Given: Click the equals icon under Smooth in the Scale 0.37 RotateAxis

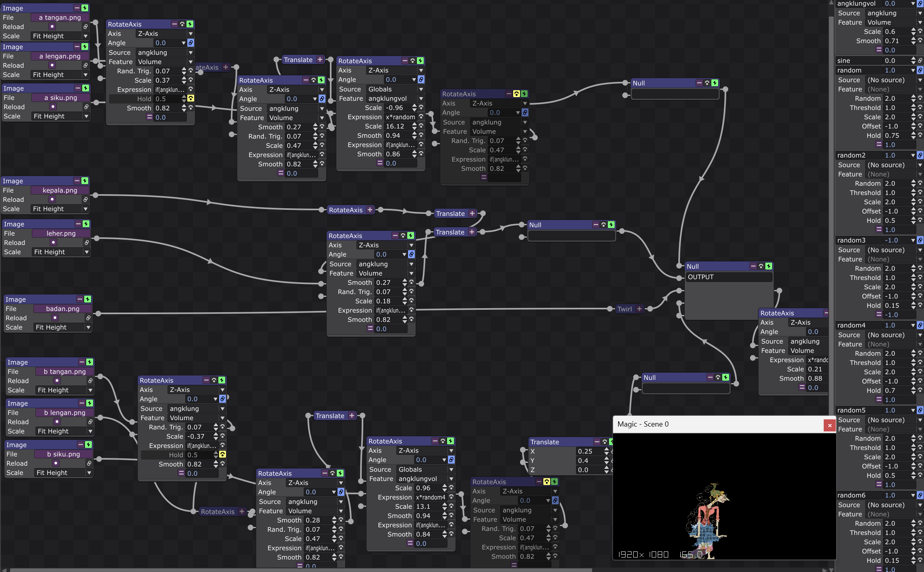Looking at the screenshot, I should coord(149,117).
